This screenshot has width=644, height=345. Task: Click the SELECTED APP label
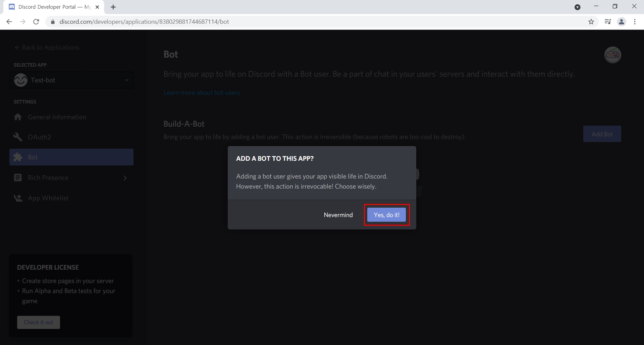tap(30, 65)
